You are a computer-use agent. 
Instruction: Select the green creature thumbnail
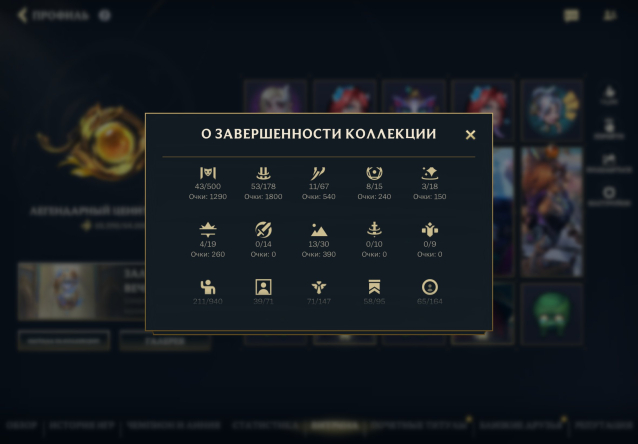coord(552,314)
